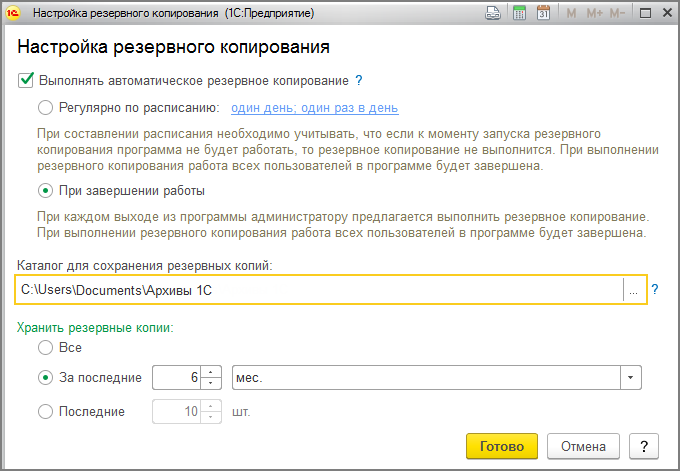The width and height of the screenshot is (680, 471).
Task: Click the backup folder path input field
Action: click(318, 290)
